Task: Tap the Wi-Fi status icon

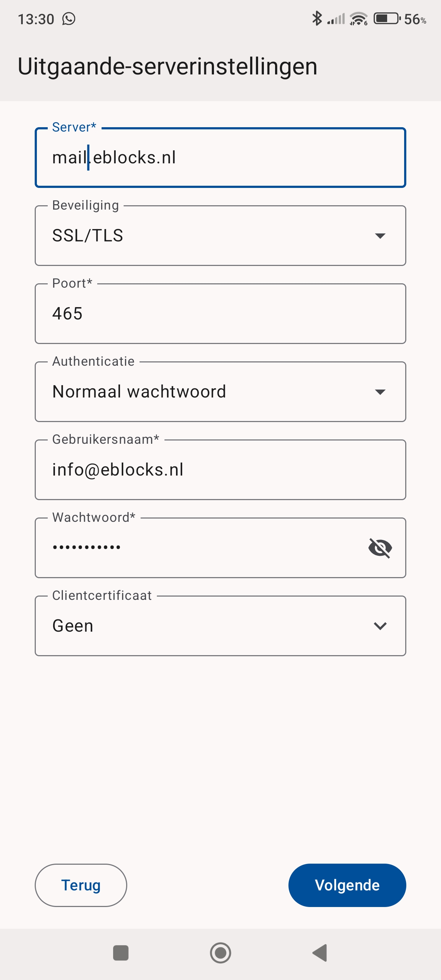Action: tap(359, 19)
